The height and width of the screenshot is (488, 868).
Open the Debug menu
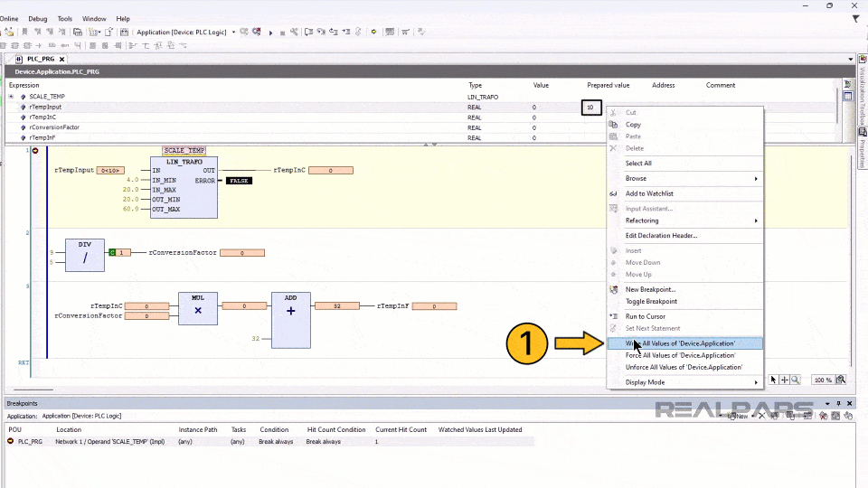point(38,19)
